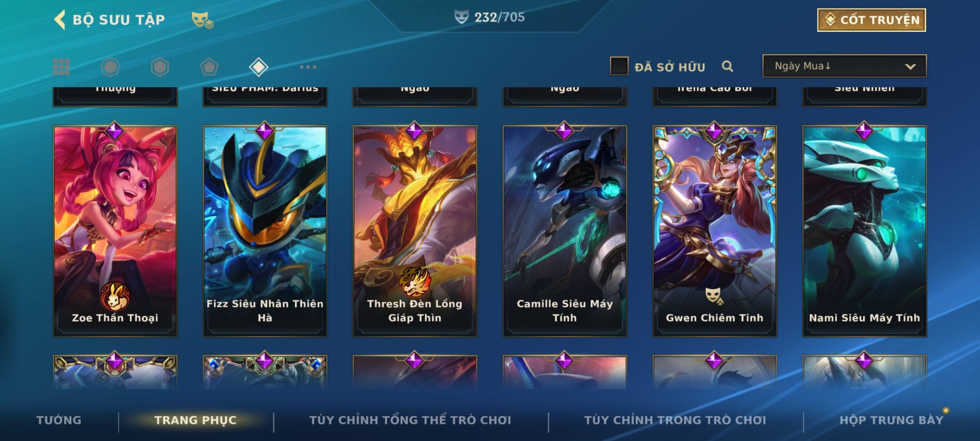Select the diamond rarity filter icon
Image resolution: width=980 pixels, height=441 pixels.
click(x=258, y=67)
